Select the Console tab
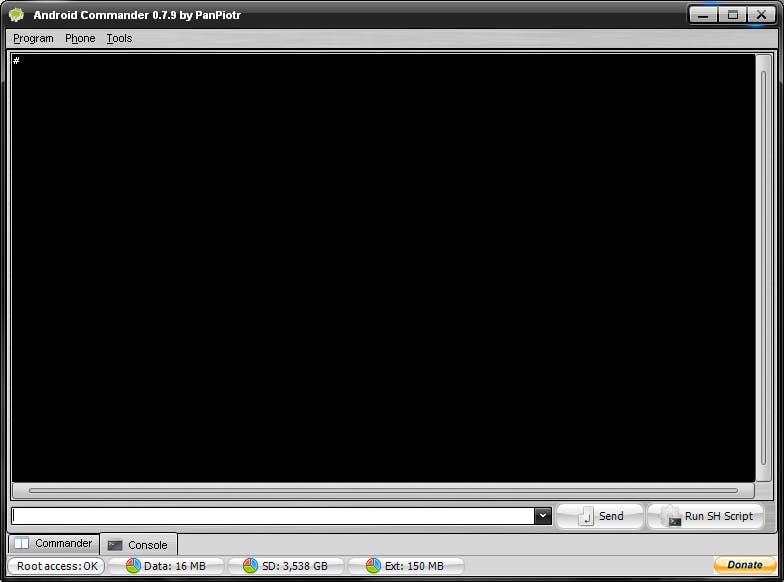This screenshot has width=784, height=582. click(x=138, y=545)
